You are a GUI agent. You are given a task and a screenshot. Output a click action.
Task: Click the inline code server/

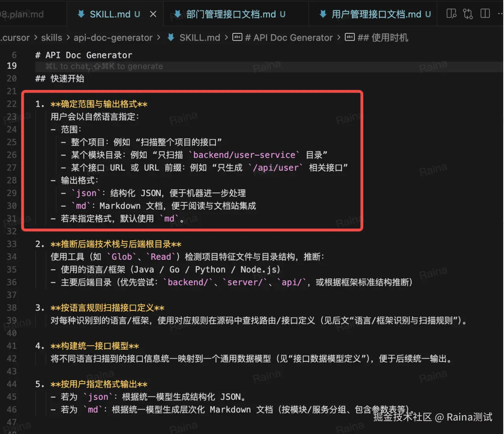[x=245, y=282]
